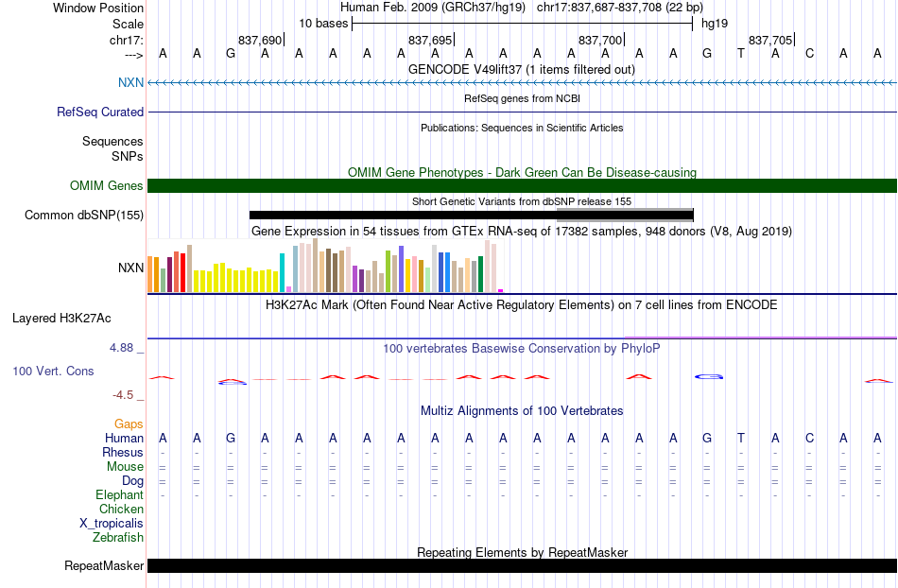This screenshot has width=898, height=588.
Task: Select the RepeatMasker track label
Action: click(104, 565)
